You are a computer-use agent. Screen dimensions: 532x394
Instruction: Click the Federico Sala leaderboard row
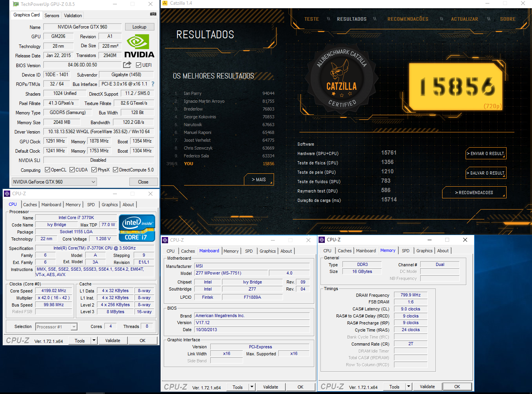(224, 156)
